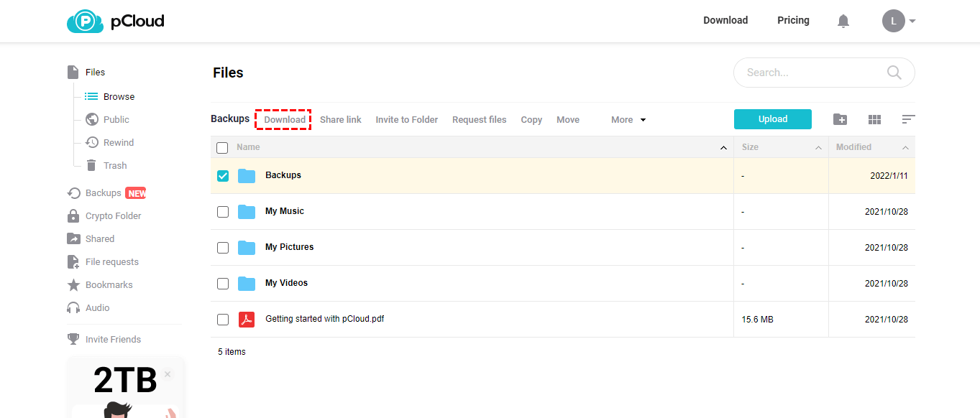
Task: Click Copy in toolbar
Action: click(531, 120)
